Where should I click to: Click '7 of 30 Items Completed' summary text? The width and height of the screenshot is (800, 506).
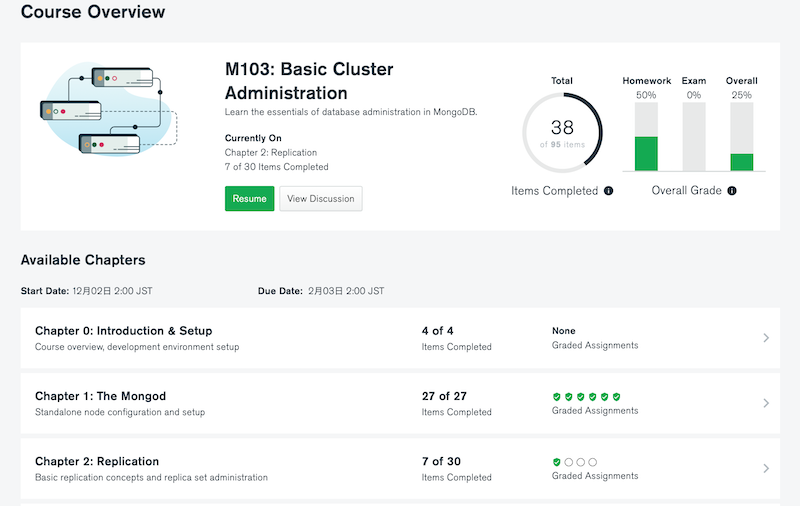[x=277, y=167]
